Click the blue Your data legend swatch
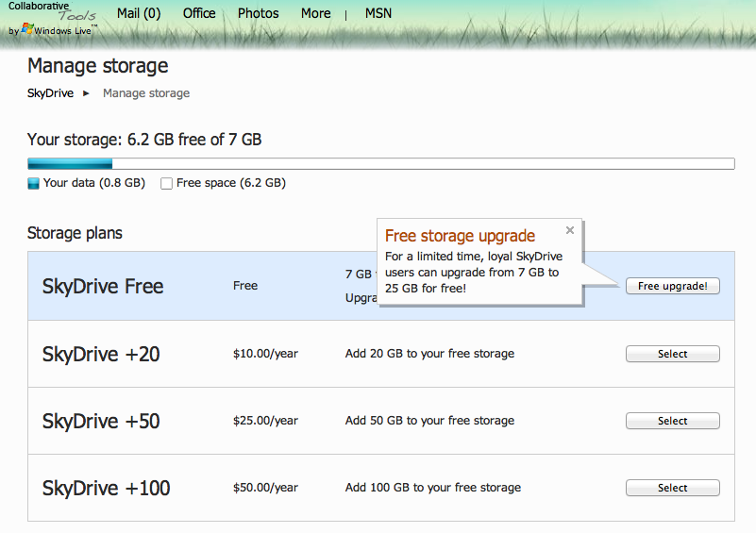Screen dimensions: 756x533 [x=33, y=184]
